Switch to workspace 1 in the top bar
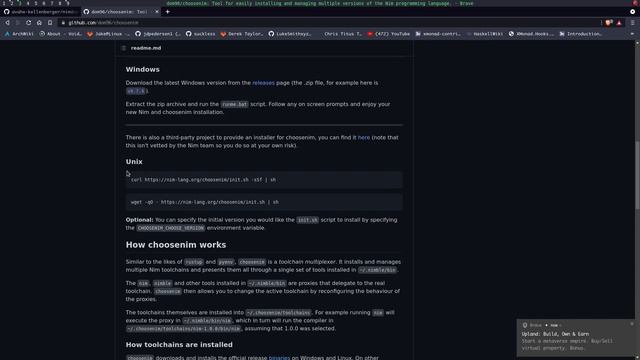Screen dimensions: 640x360 pyautogui.click(x=4, y=3)
